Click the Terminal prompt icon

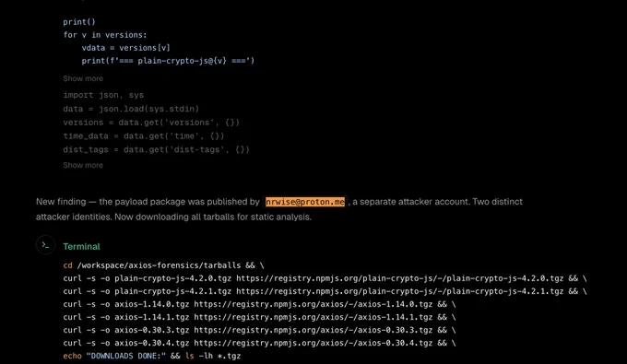[x=45, y=245]
